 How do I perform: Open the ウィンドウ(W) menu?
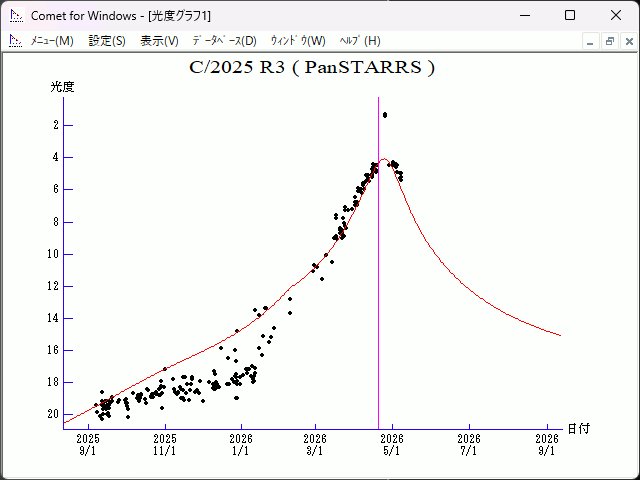298,41
